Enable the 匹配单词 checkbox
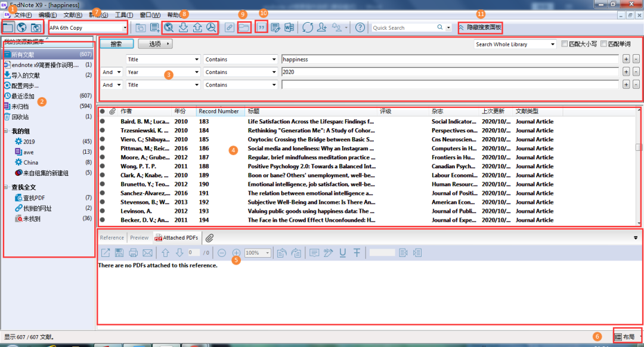 click(603, 44)
